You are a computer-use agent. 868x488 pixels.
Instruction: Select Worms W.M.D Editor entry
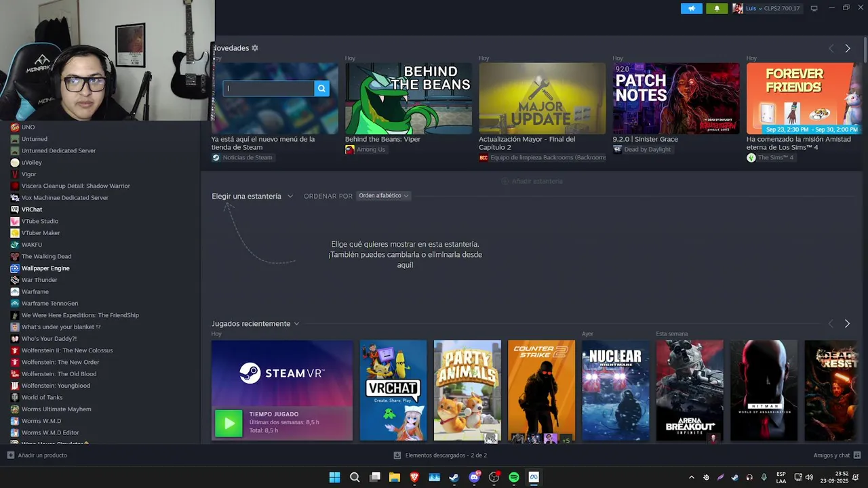[50, 432]
